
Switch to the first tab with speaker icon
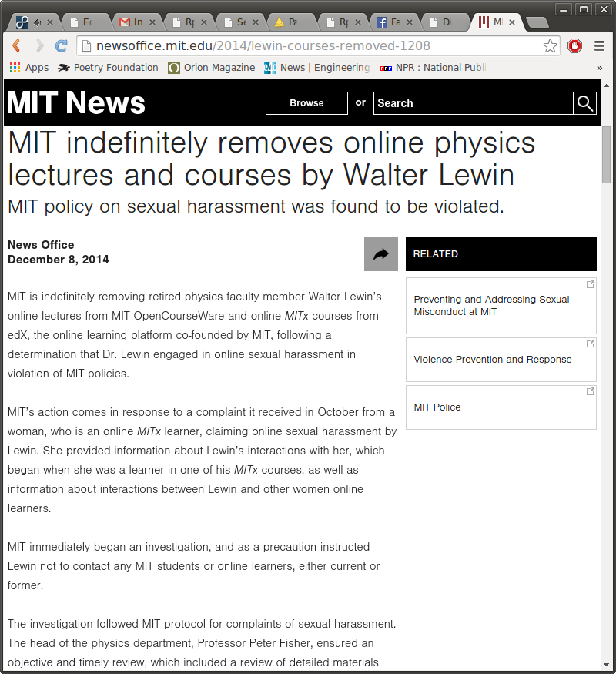point(35,22)
